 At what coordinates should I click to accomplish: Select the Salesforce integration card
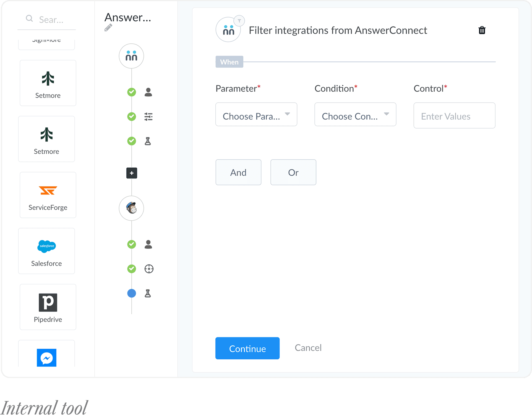[46, 251]
